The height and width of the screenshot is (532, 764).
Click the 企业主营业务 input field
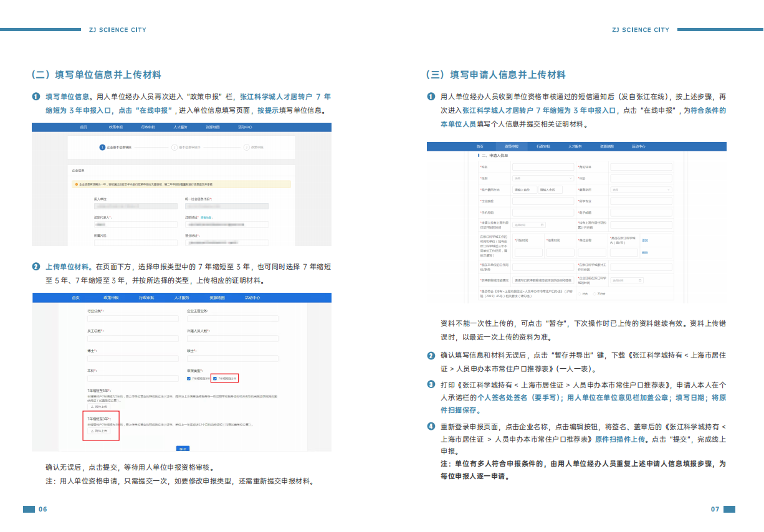coord(232,318)
